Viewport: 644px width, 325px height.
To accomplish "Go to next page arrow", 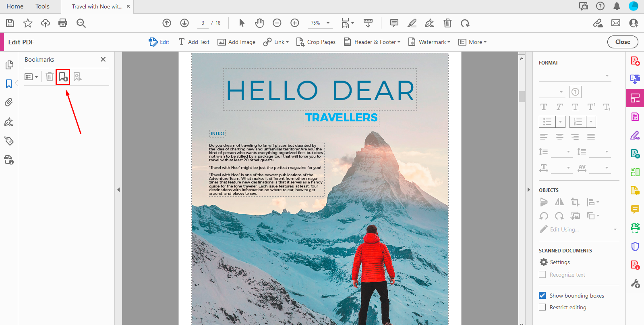I will 184,23.
